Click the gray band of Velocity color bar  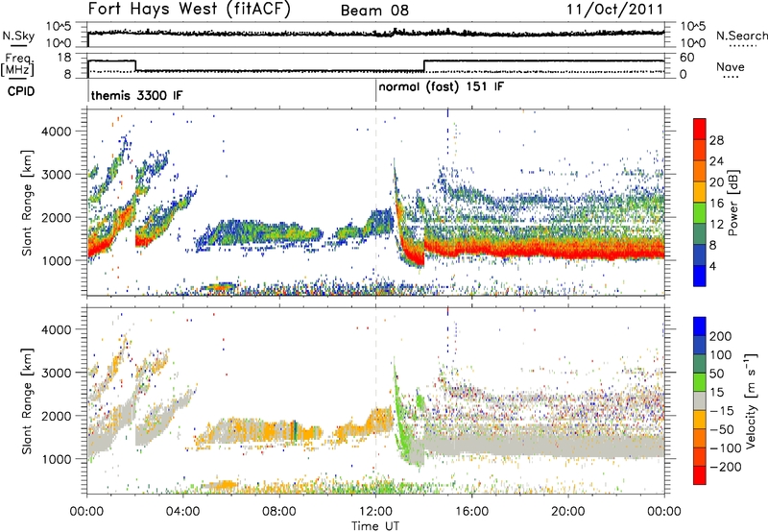pyautogui.click(x=700, y=400)
